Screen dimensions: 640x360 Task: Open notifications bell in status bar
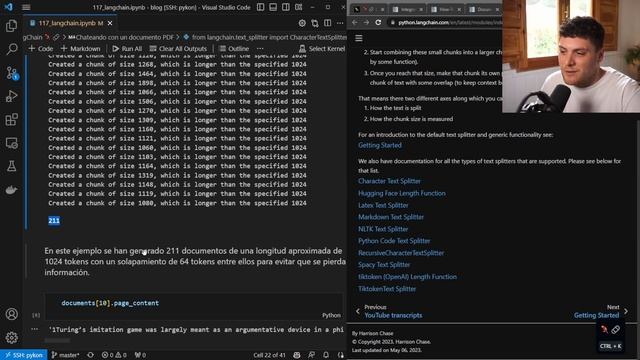326,355
